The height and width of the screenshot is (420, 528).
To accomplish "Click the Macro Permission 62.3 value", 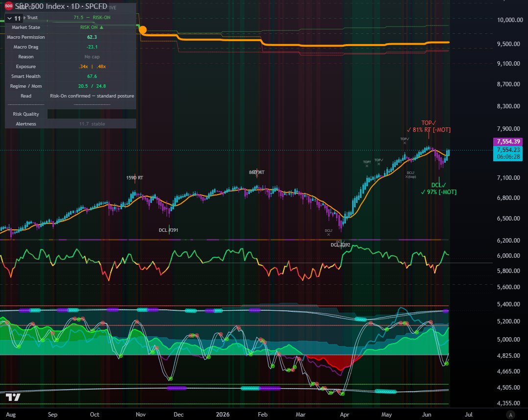I will pyautogui.click(x=92, y=37).
